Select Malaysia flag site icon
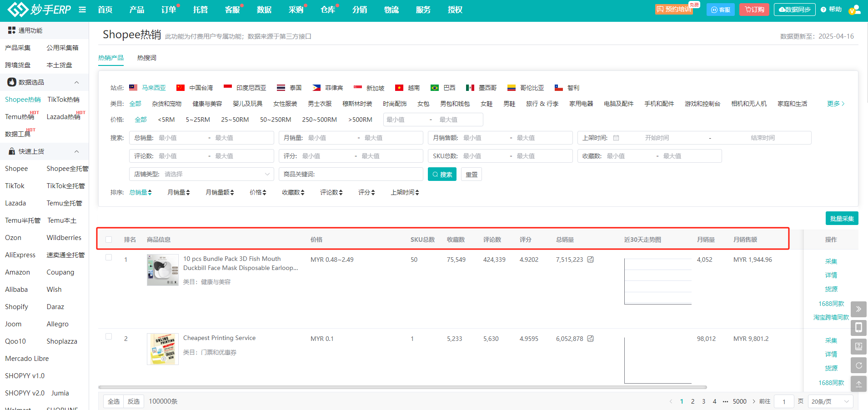 pyautogui.click(x=133, y=87)
